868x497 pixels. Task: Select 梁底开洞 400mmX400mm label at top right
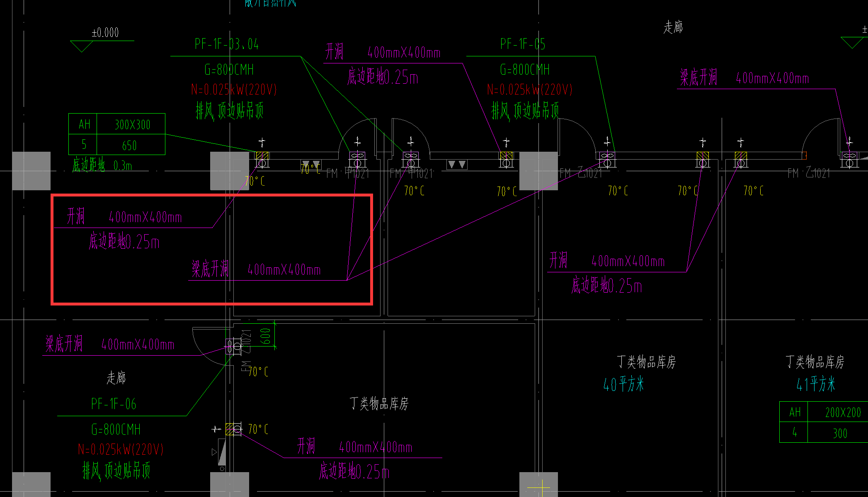[744, 78]
